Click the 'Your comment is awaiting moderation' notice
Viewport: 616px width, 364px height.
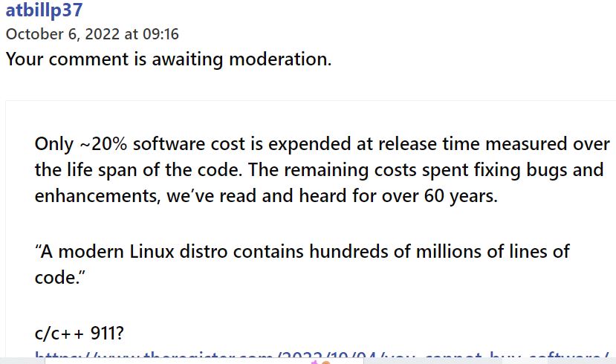[169, 59]
